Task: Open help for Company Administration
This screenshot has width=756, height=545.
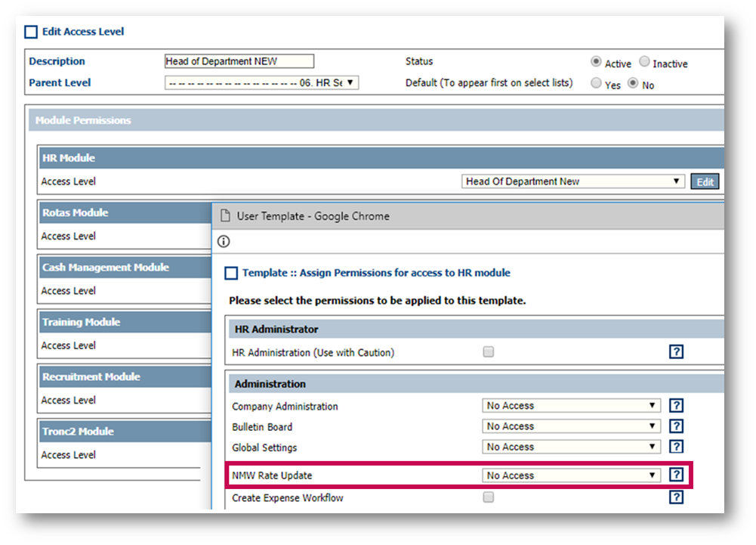Action: tap(676, 406)
